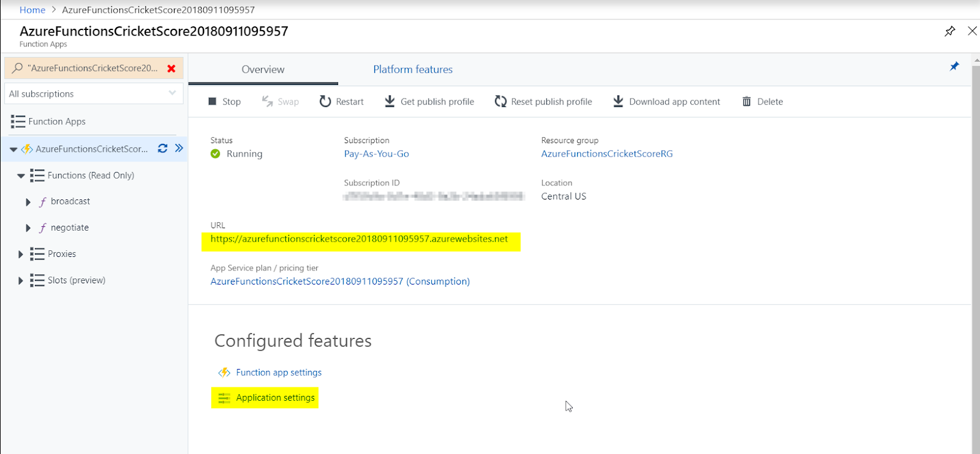This screenshot has width=980, height=454.
Task: Click the Function Apps list icon
Action: click(18, 122)
